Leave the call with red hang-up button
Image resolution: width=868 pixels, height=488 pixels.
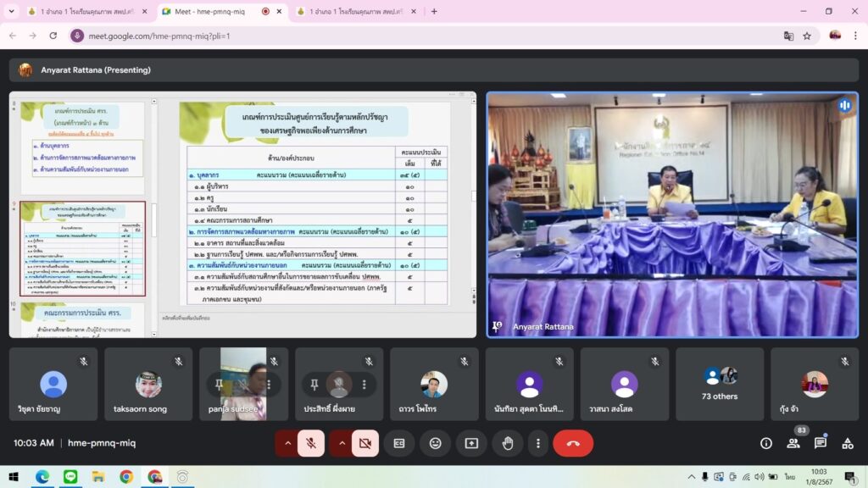[x=573, y=443]
